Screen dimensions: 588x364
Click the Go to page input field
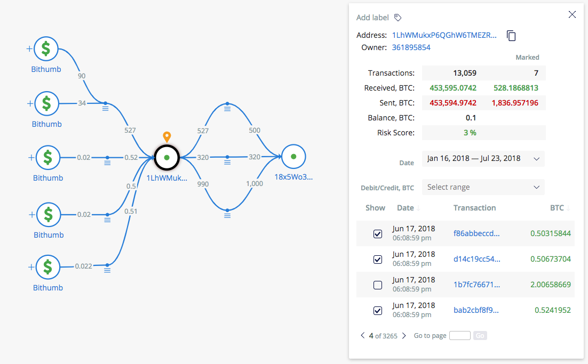[x=459, y=335]
